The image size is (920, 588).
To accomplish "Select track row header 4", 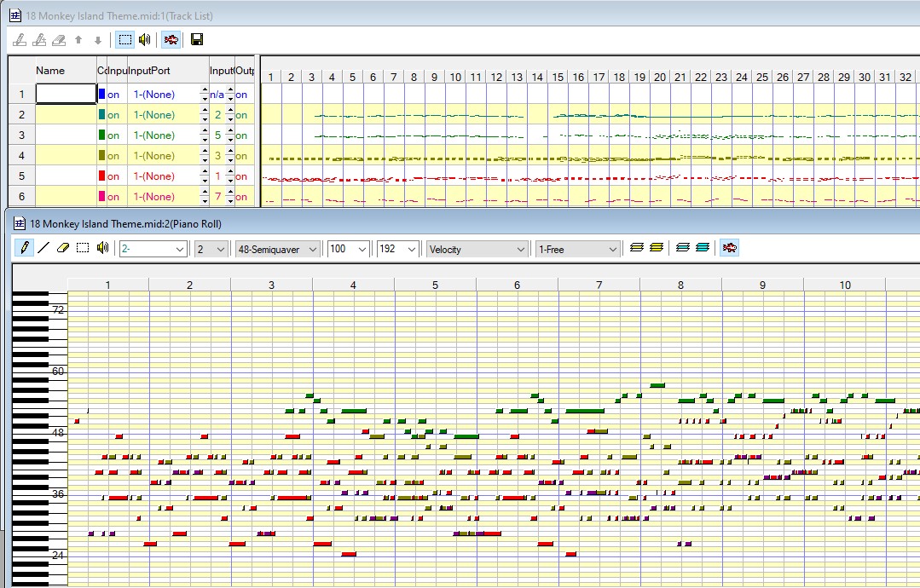I will click(x=21, y=156).
